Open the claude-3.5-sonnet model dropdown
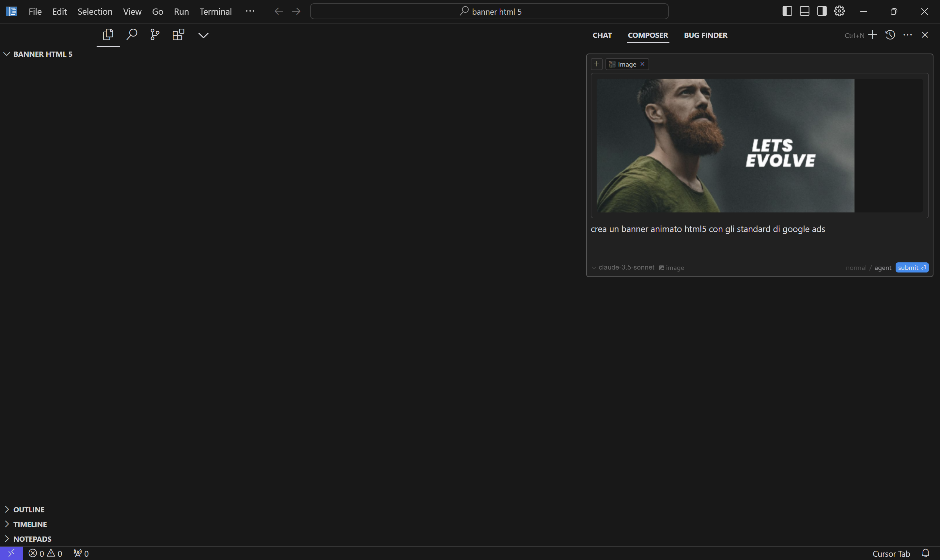The image size is (940, 560). (623, 267)
